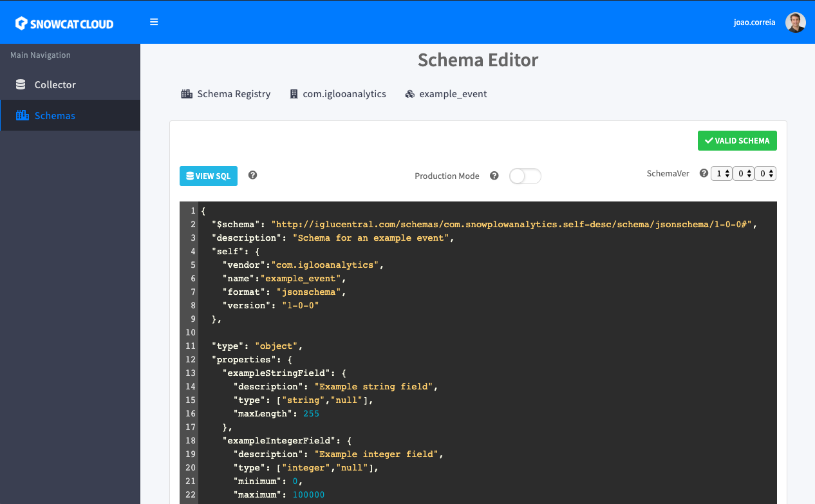The width and height of the screenshot is (815, 504).
Task: Click the Snowcat Cloud logo
Action: pos(64,24)
